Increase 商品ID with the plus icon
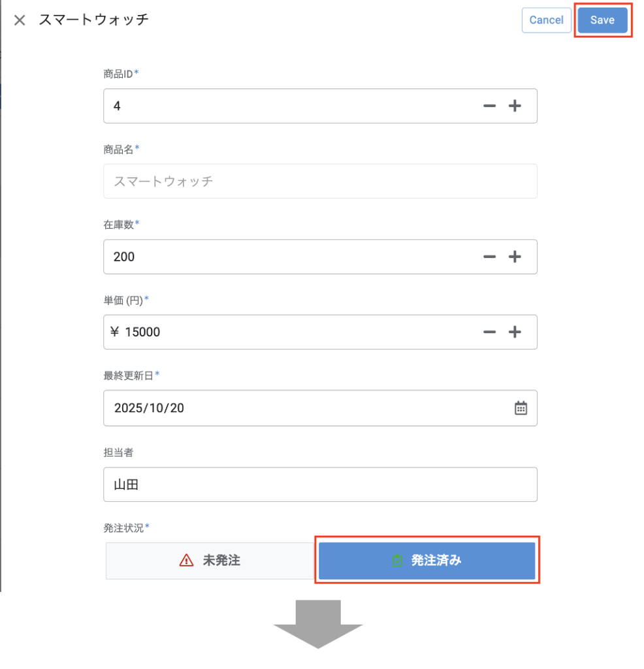The image size is (644, 669). 515,106
